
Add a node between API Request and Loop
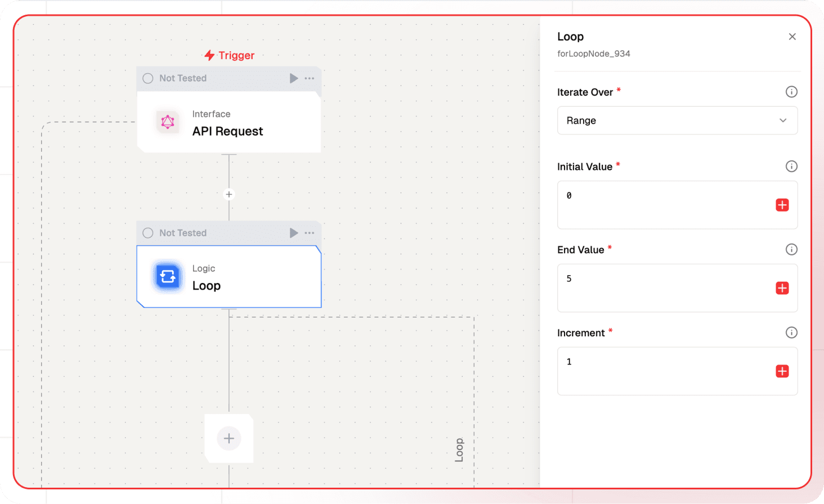pyautogui.click(x=229, y=194)
